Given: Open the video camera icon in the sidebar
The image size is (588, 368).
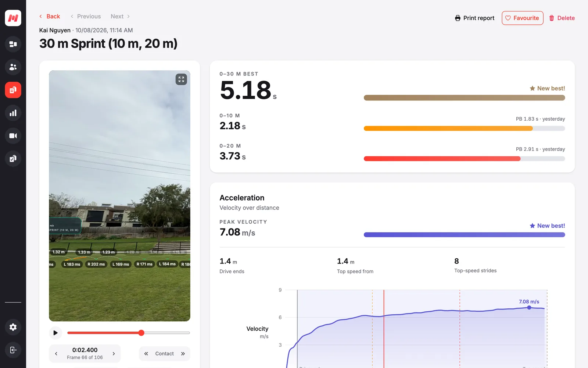Looking at the screenshot, I should point(13,136).
